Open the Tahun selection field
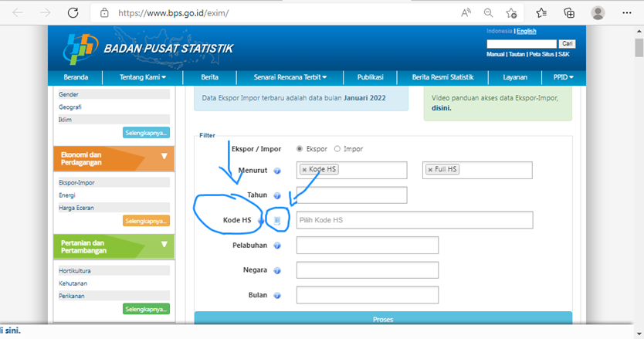Image resolution: width=644 pixels, height=339 pixels. tap(351, 195)
